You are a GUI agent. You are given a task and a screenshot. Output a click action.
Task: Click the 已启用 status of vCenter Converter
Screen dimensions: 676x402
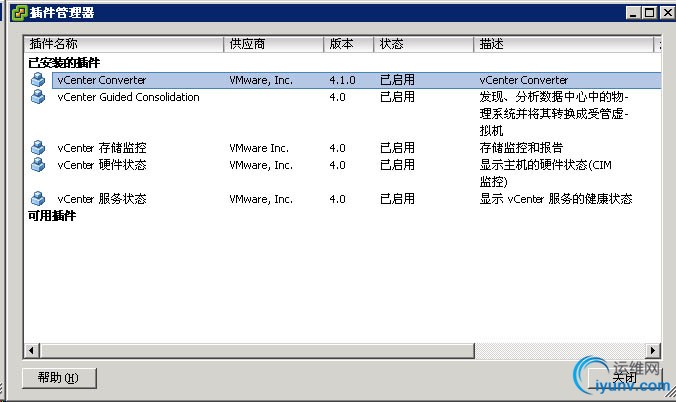point(397,80)
